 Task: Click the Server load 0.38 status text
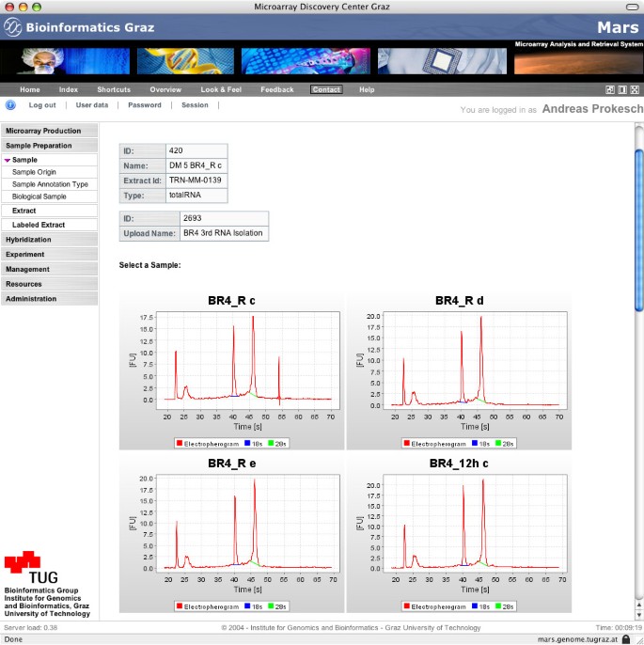click(x=31, y=628)
